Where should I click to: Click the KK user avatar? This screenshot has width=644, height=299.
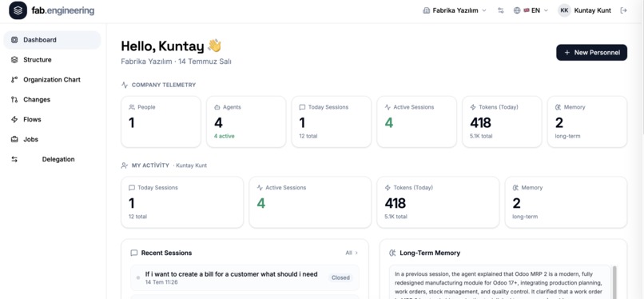[564, 10]
